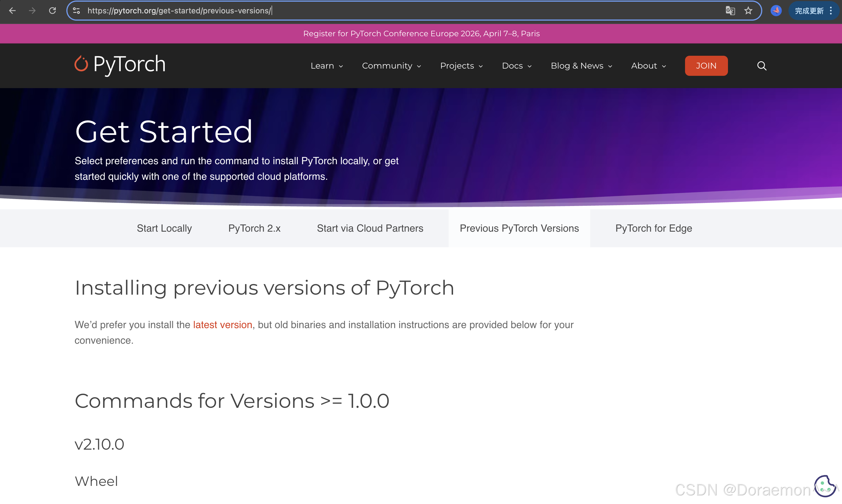The height and width of the screenshot is (504, 842).
Task: Select the PyTorch for Edge tab
Action: [x=654, y=228]
